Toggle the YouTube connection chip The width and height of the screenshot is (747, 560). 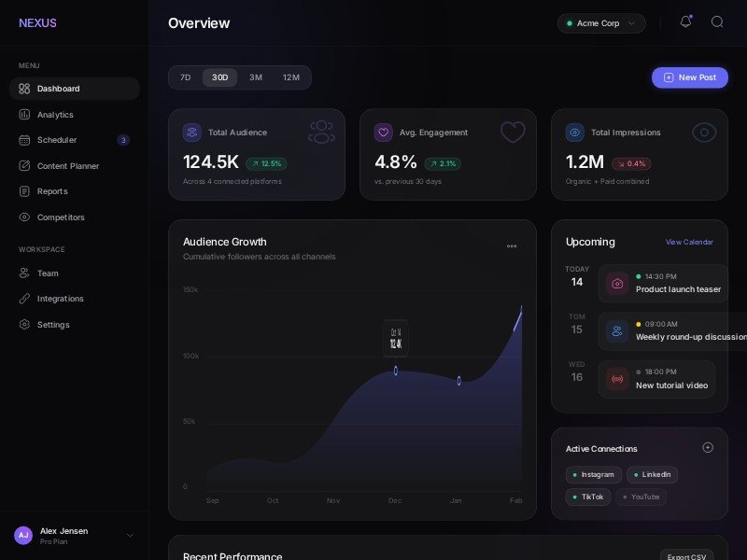(641, 497)
